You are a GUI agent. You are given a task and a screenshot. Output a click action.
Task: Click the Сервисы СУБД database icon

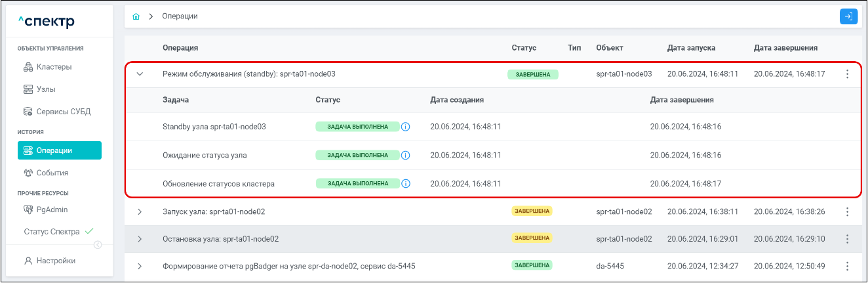pos(28,111)
